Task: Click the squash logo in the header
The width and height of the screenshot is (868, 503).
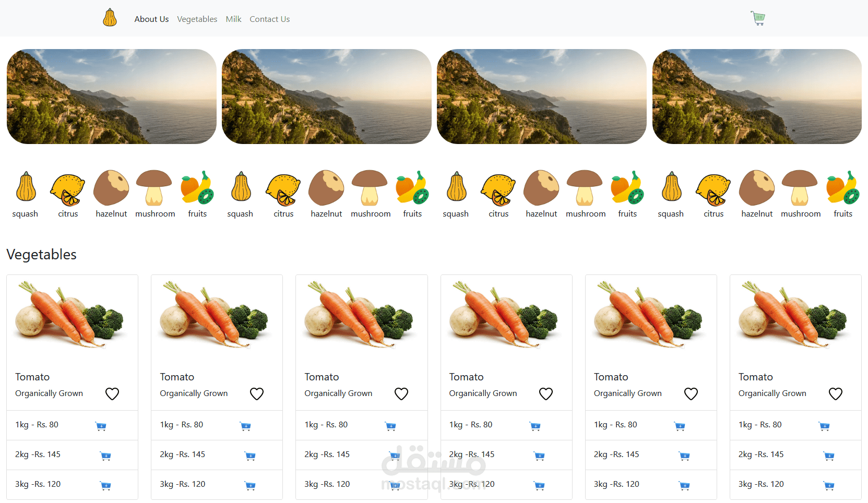Action: [109, 17]
